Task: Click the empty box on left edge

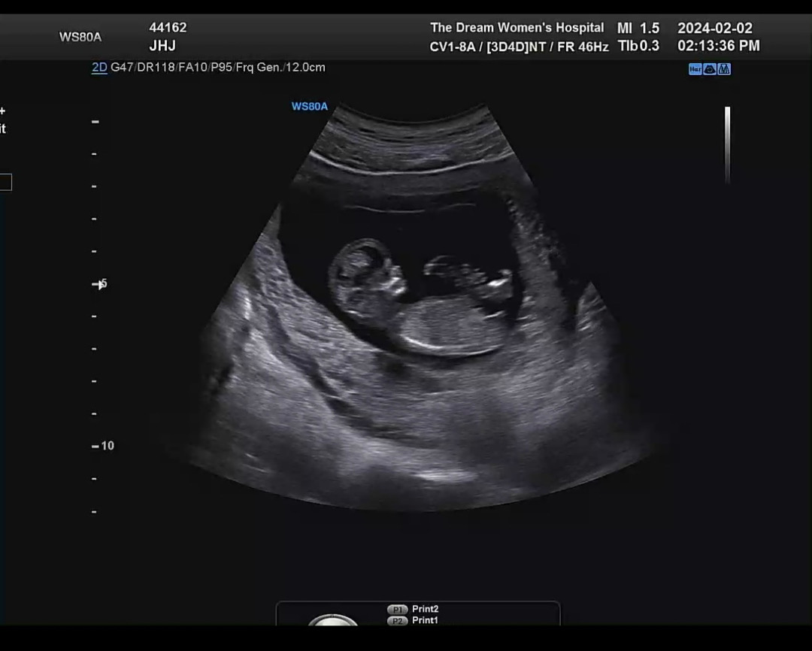Action: tap(5, 182)
